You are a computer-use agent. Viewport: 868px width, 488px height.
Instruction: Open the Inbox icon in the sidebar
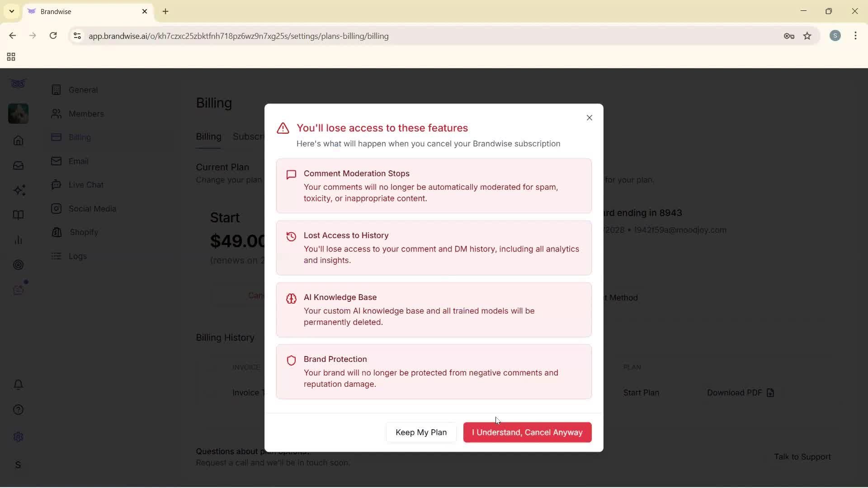point(18,166)
